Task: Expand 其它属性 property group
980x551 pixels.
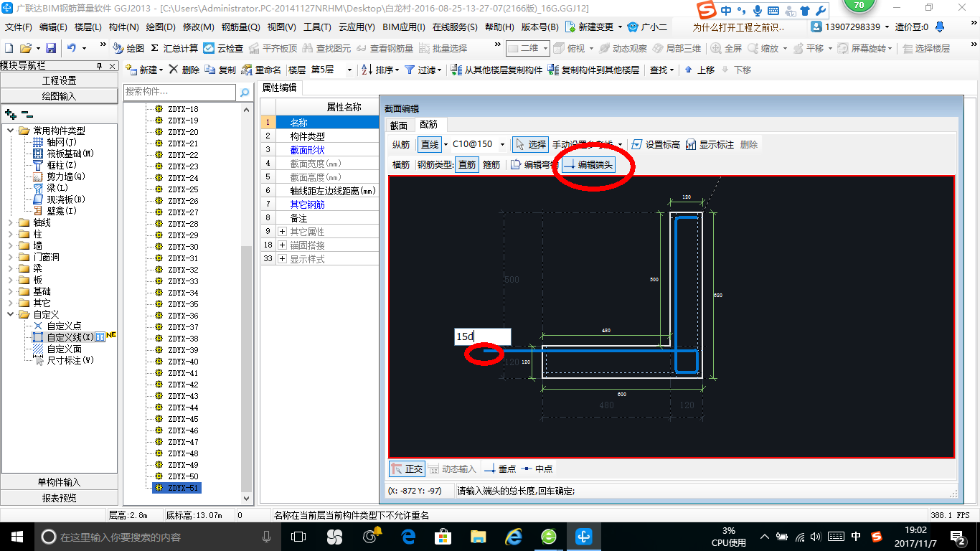Action: [282, 232]
